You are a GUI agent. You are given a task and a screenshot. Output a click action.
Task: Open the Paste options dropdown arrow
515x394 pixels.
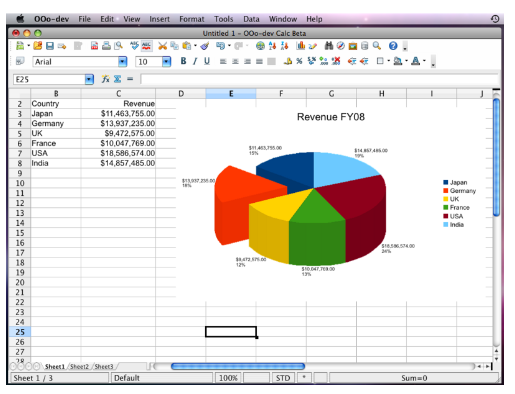tap(195, 46)
